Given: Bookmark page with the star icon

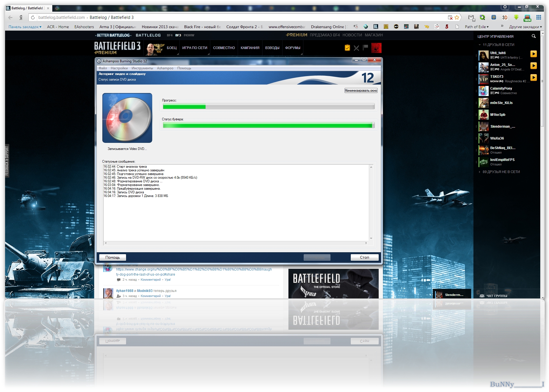Looking at the screenshot, I should click(457, 17).
